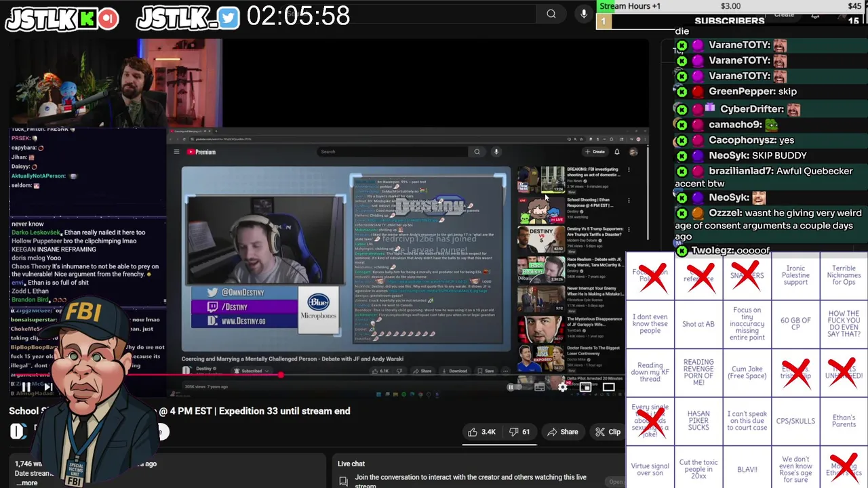Create a Clip of the stream

tap(608, 432)
